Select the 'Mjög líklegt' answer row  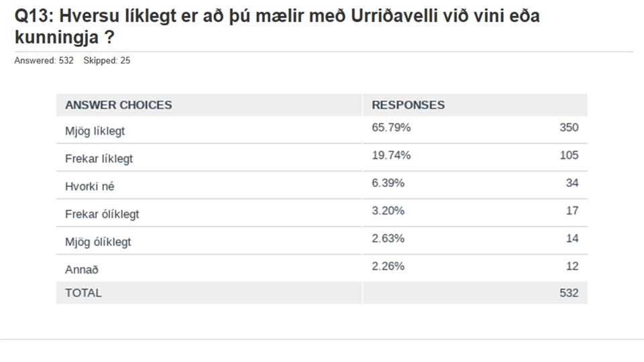point(321,130)
